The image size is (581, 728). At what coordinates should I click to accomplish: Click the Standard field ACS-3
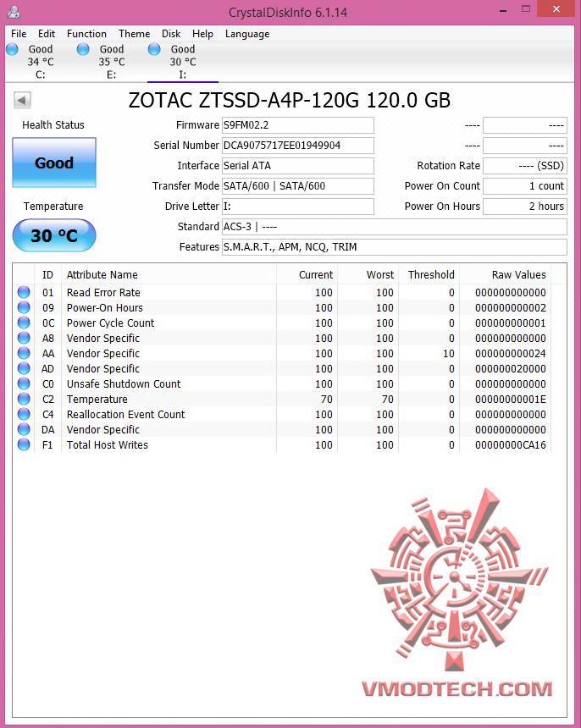[395, 227]
